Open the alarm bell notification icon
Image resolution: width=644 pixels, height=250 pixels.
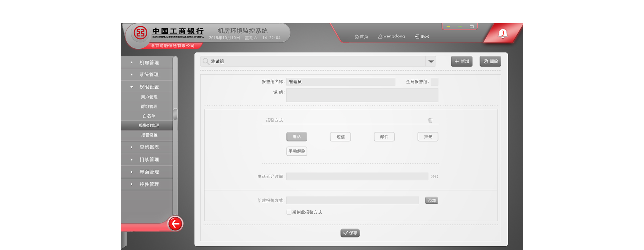tap(502, 34)
